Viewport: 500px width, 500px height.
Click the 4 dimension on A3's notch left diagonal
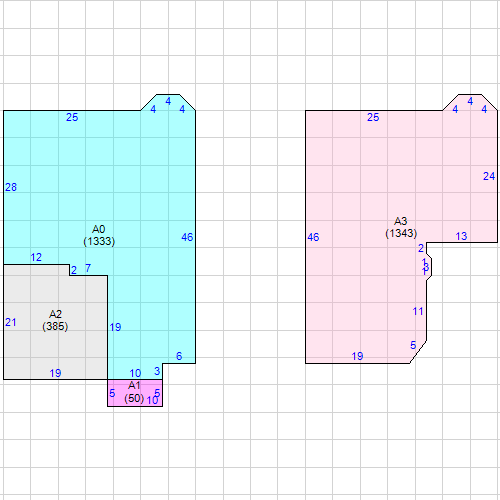tap(455, 109)
